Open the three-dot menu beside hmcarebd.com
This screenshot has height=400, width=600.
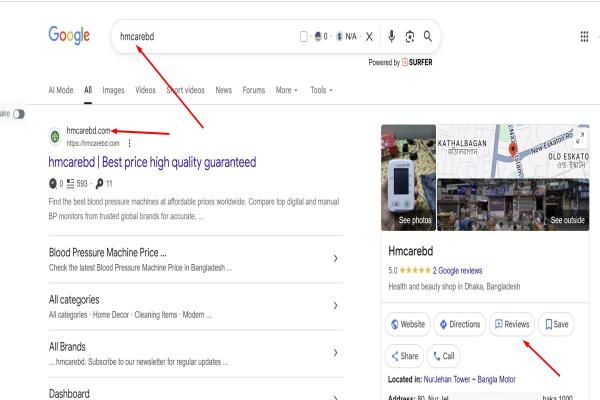coord(130,143)
